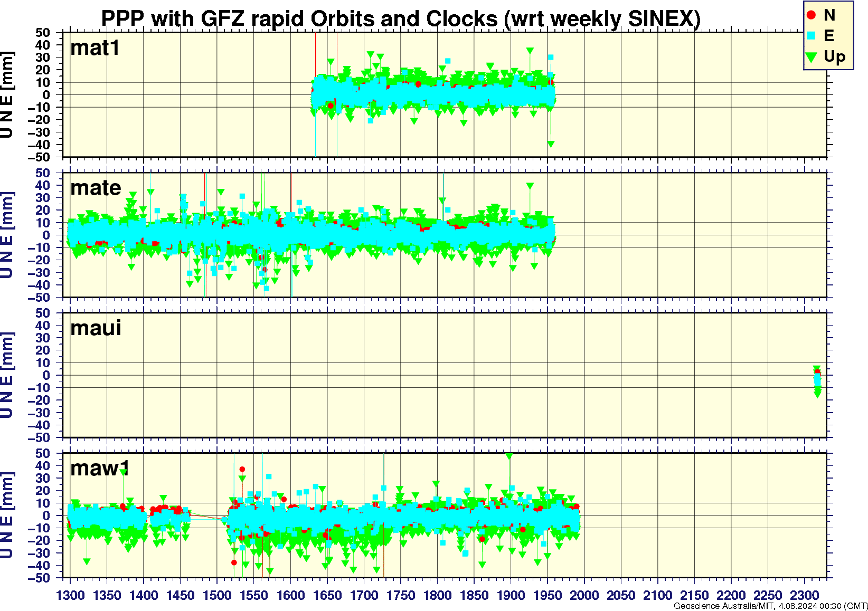Click the green Up legend triangle
The image size is (868, 611).
coord(812,57)
